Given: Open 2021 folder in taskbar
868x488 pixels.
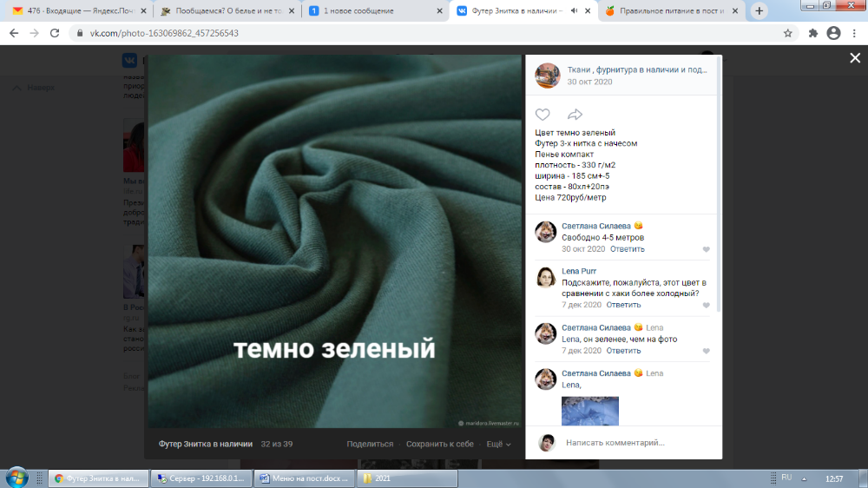Looking at the screenshot, I should coord(407,478).
